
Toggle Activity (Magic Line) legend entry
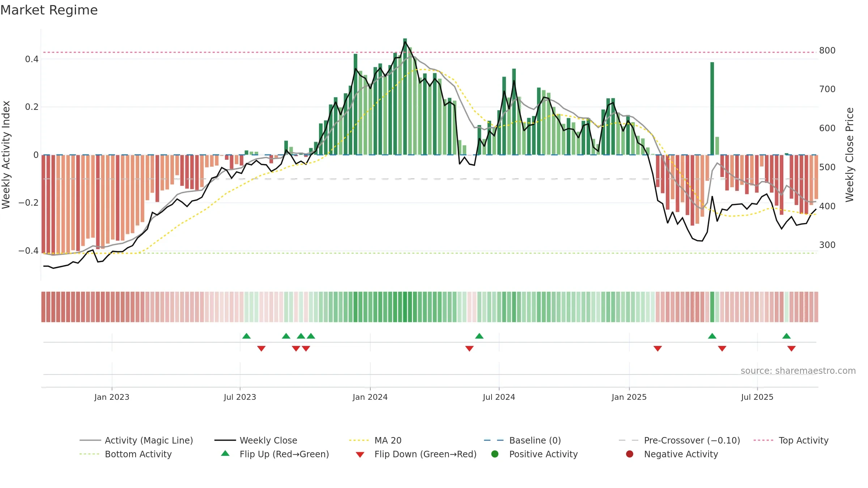point(136,440)
